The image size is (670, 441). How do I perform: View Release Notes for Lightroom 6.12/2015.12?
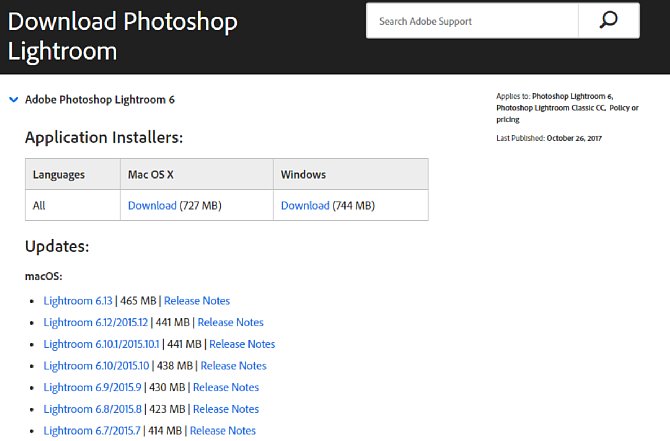point(231,322)
